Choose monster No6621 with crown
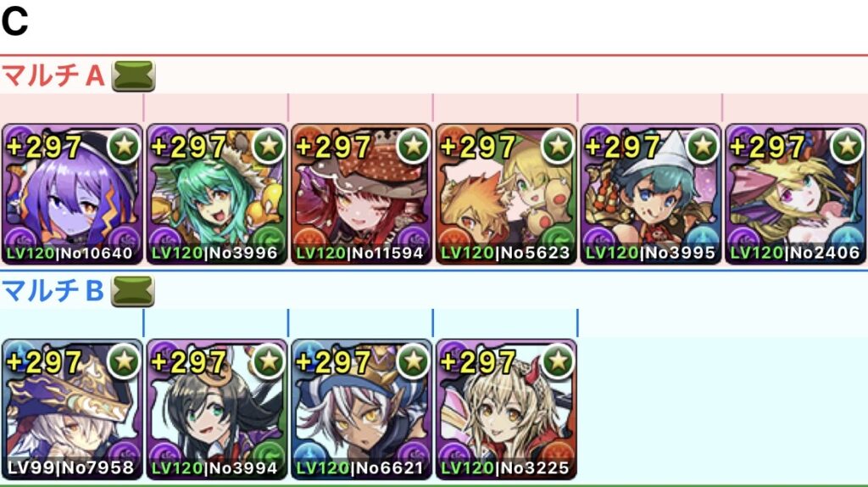Viewport: 868px width, 487px height. point(361,410)
